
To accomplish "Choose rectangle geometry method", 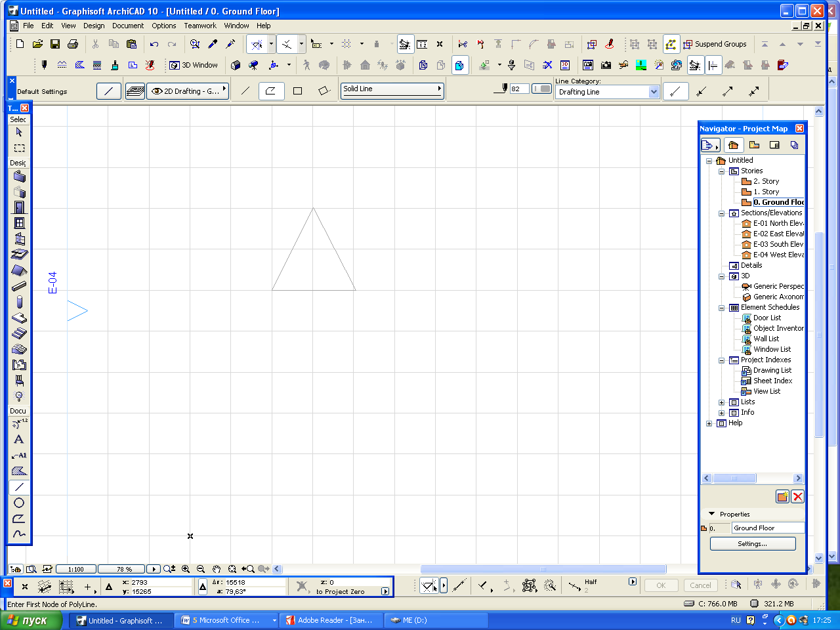I will (297, 91).
